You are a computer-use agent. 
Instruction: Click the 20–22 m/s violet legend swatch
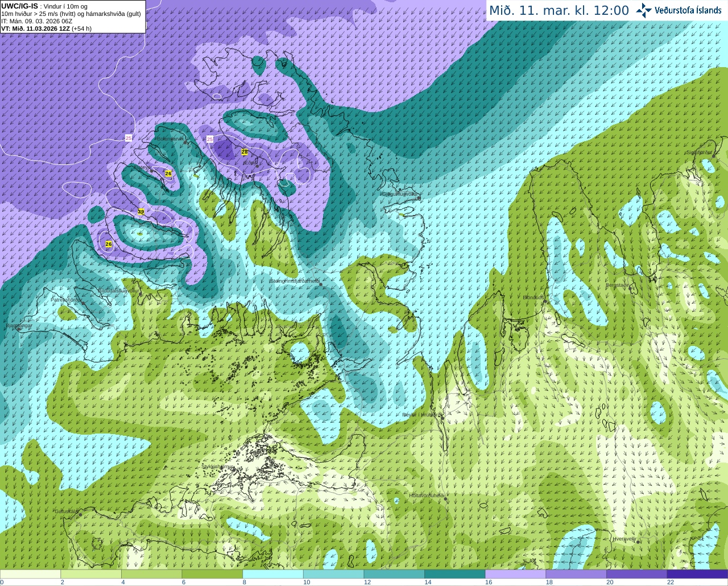(x=637, y=573)
